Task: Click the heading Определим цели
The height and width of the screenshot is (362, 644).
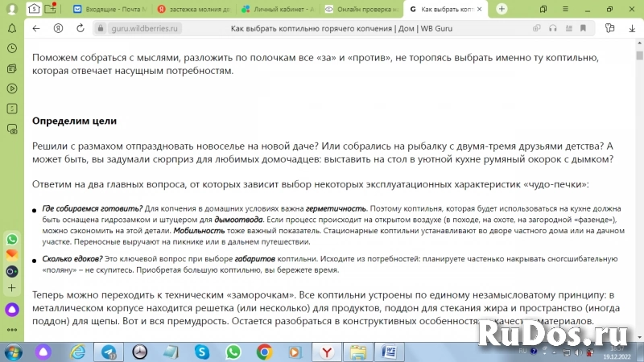Action: [x=74, y=121]
